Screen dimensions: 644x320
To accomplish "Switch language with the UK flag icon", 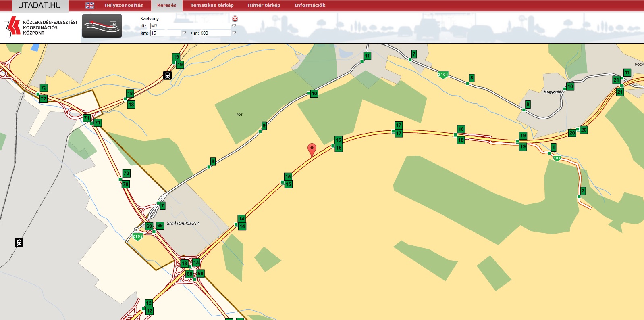I will [90, 6].
